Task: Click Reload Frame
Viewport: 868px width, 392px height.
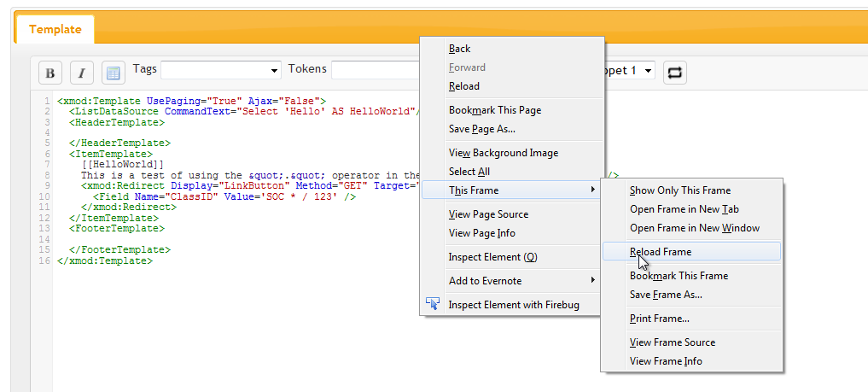Action: point(691,251)
